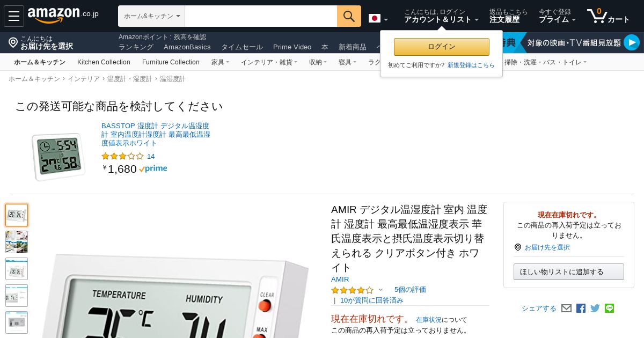Open Kitchen Collection tab

click(104, 62)
